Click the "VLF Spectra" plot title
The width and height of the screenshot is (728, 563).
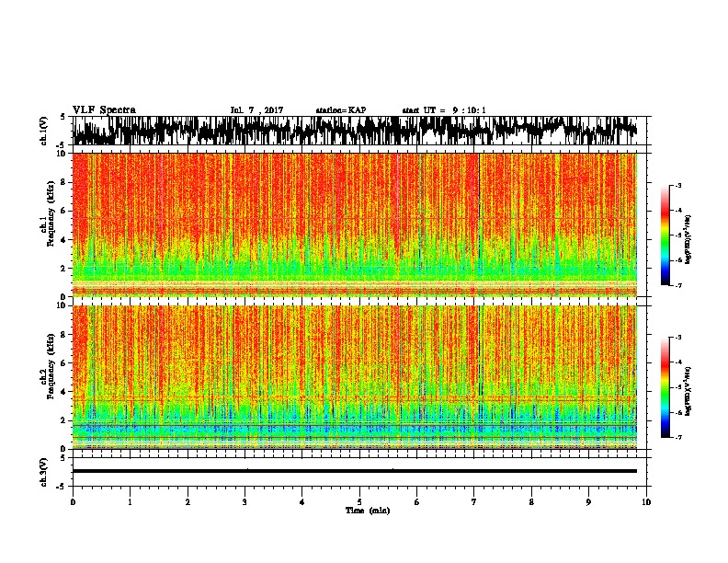pyautogui.click(x=104, y=110)
